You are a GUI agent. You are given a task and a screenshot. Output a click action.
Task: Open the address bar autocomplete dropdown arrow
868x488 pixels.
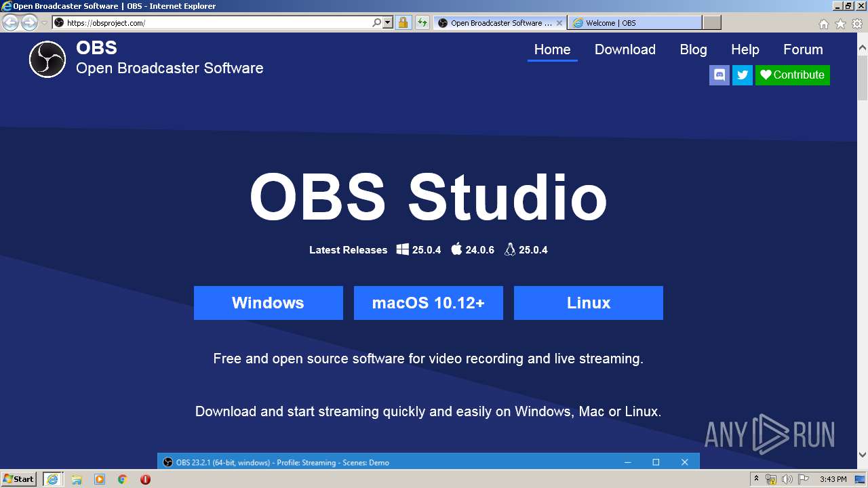pyautogui.click(x=388, y=23)
